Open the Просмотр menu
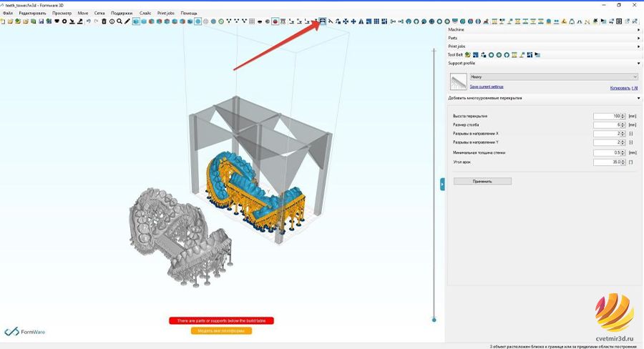The width and height of the screenshot is (644, 349). coord(62,13)
